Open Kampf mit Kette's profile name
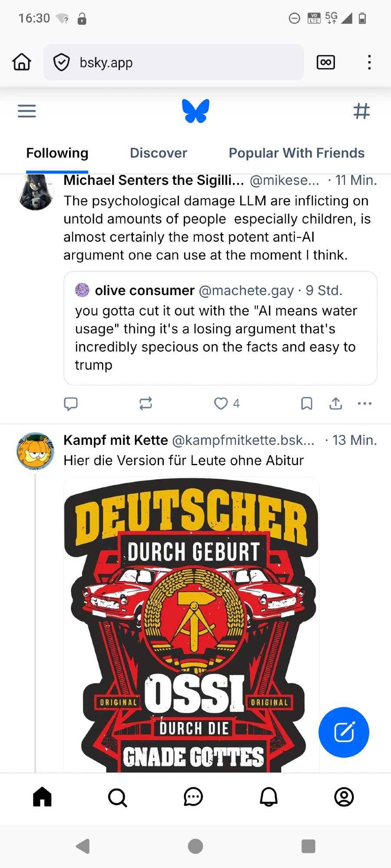Viewport: 391px width, 868px height. (116, 440)
